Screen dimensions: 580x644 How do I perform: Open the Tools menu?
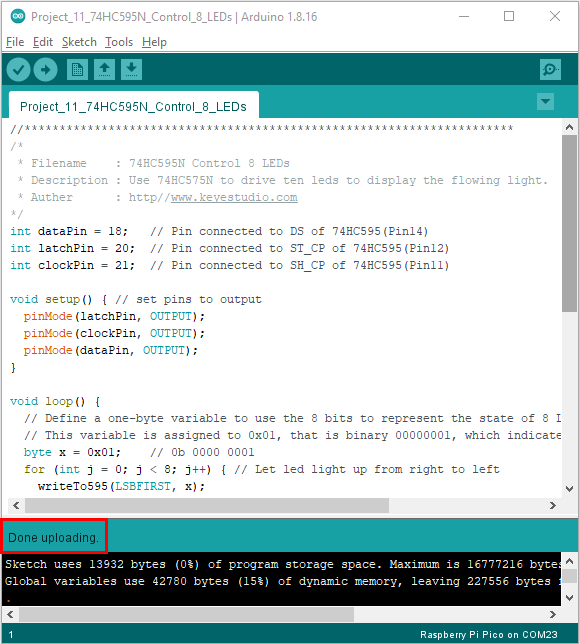pos(119,42)
